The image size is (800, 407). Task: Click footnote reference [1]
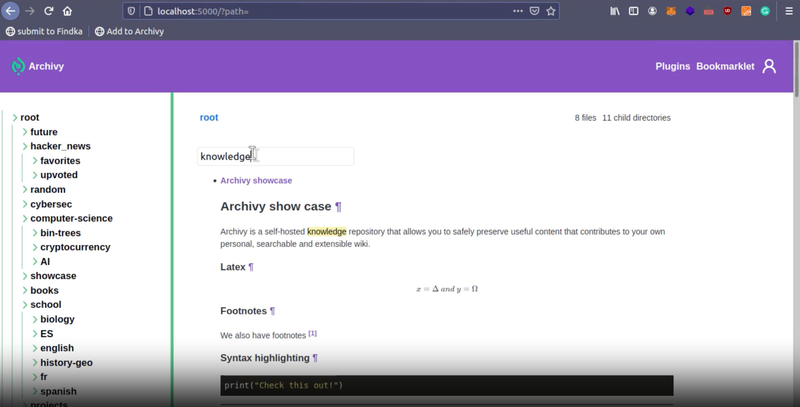pyautogui.click(x=313, y=334)
